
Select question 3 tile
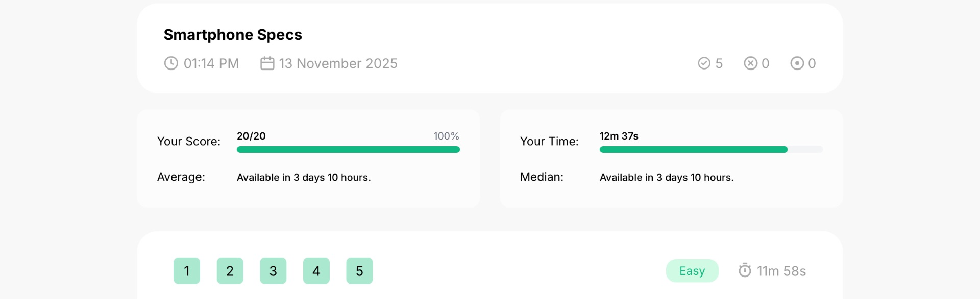(x=273, y=271)
